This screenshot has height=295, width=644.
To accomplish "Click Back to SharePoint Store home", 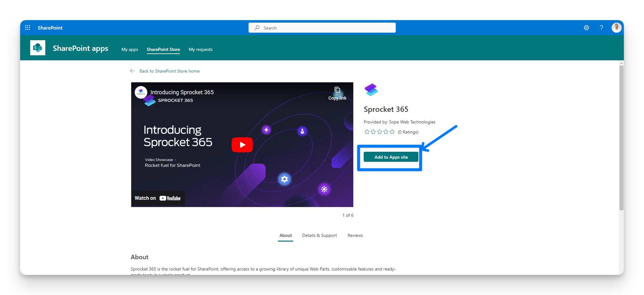I will coord(169,71).
